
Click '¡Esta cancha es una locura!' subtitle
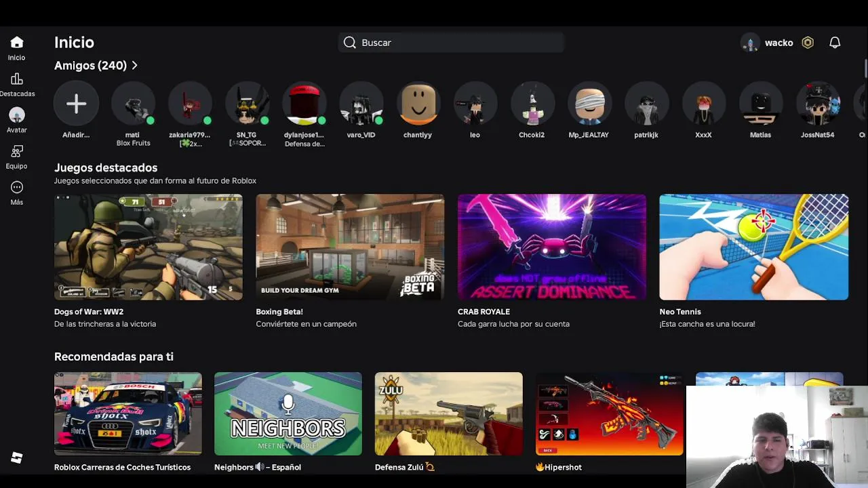(707, 324)
